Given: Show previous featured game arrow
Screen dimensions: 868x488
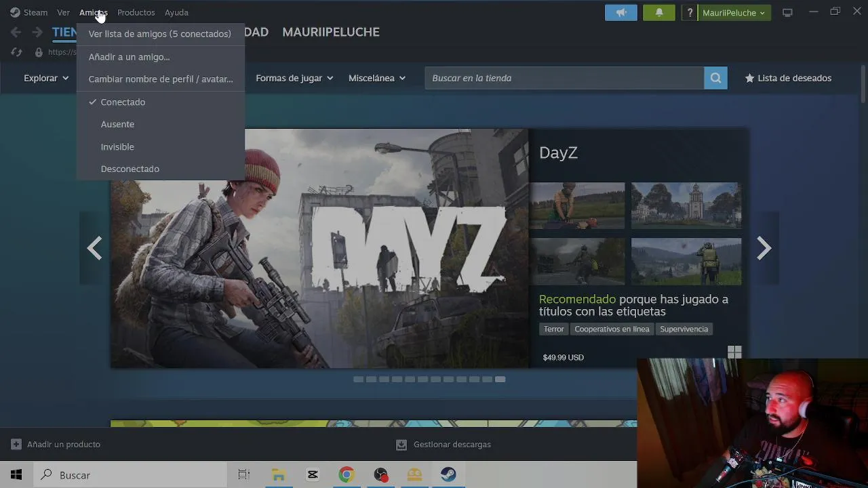Looking at the screenshot, I should click(x=94, y=248).
